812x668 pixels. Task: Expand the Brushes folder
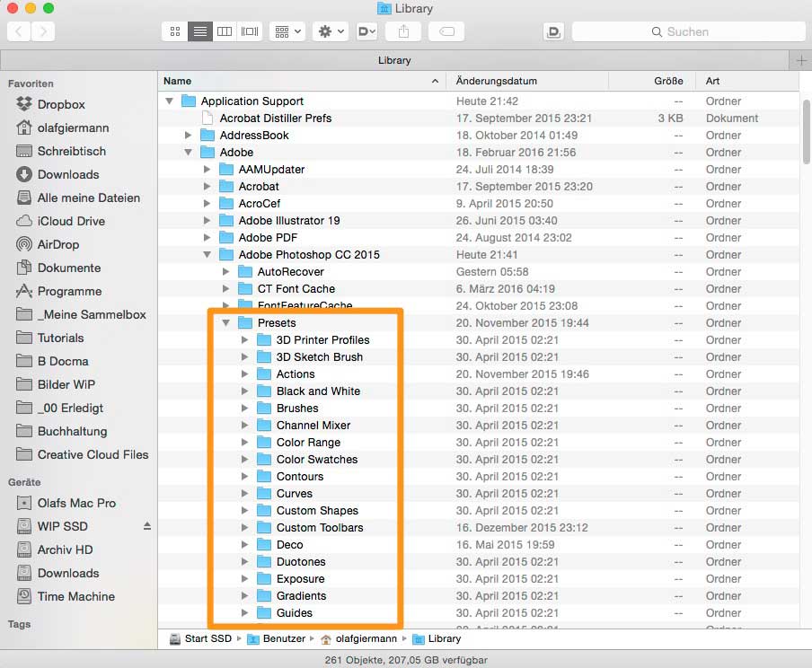245,409
